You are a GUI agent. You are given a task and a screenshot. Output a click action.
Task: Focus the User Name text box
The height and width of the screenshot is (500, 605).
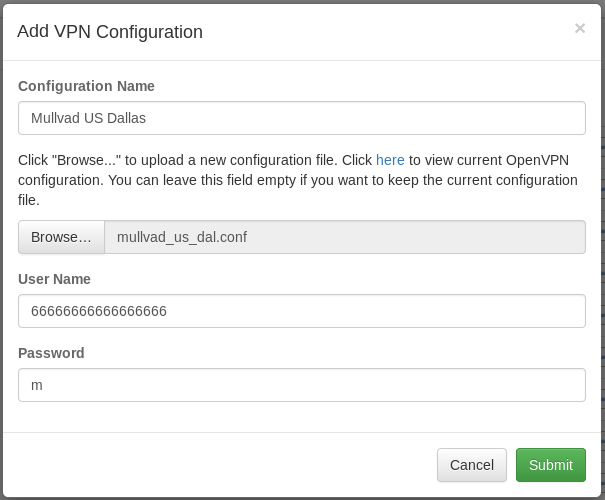[x=301, y=311]
